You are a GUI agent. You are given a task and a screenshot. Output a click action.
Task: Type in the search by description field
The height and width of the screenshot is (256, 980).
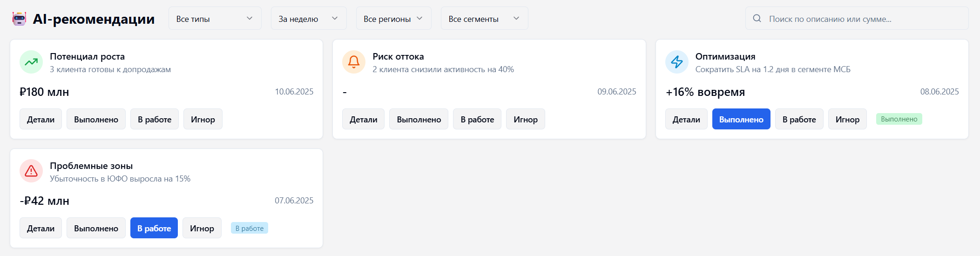(861, 19)
